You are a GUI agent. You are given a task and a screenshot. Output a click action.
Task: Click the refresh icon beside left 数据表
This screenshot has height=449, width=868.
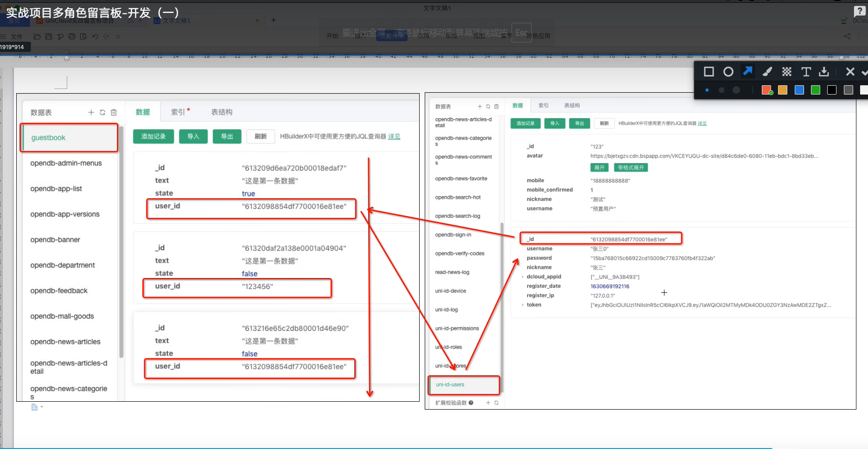pyautogui.click(x=102, y=112)
